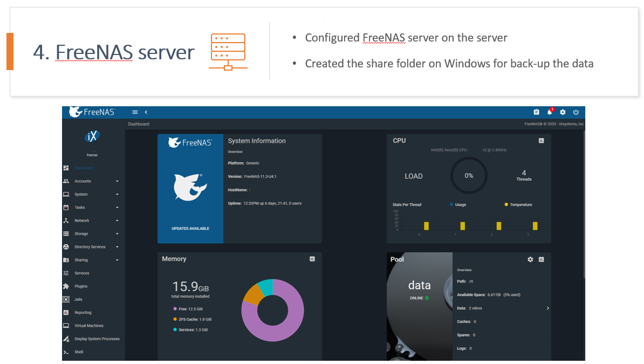Click the iX logo in sidebar
Screen dimensions: 644x364
point(92,136)
